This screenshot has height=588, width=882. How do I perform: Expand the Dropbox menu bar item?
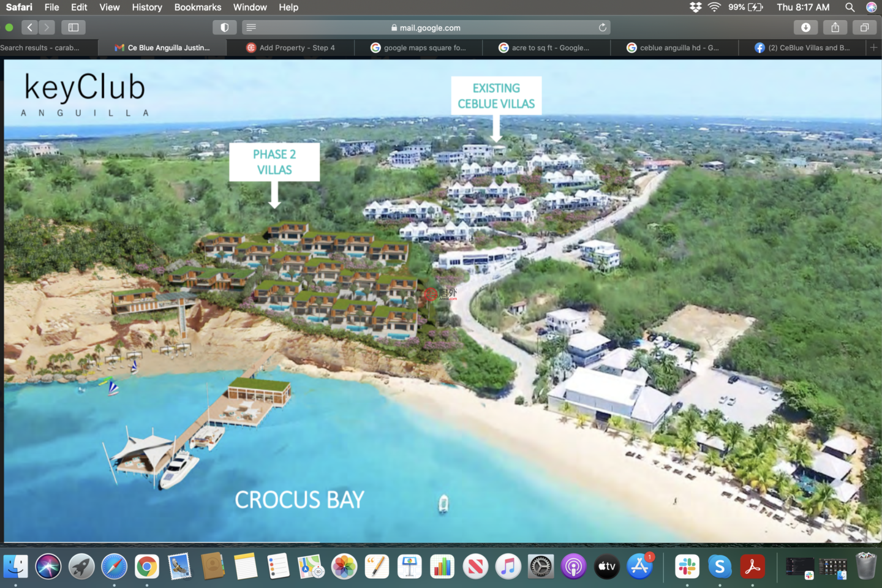point(695,7)
